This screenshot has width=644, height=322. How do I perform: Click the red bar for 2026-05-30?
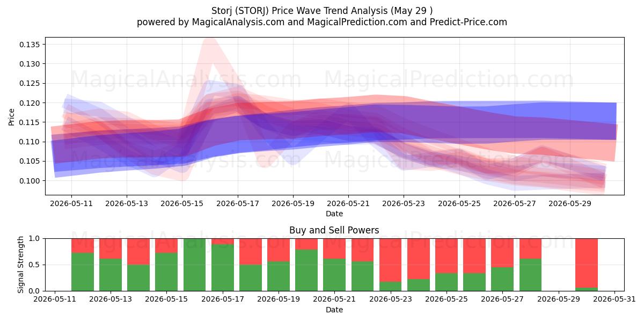[587, 263]
